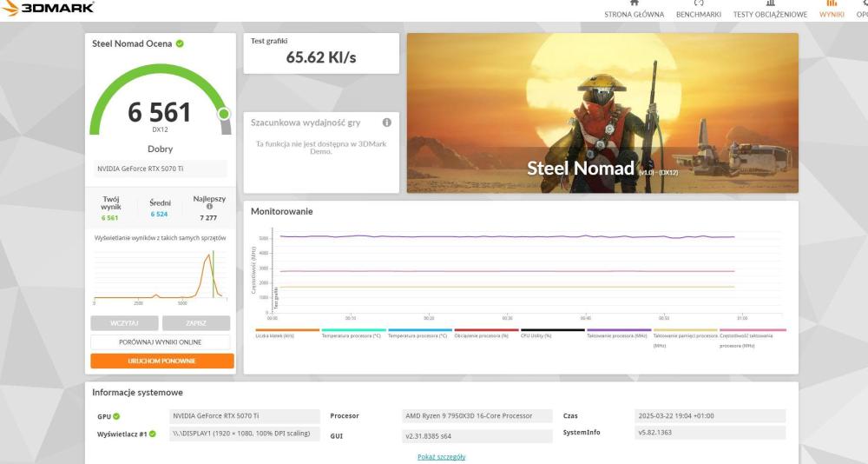Toggle the red Obciążenie procesora legend item
This screenshot has height=464, width=868.
pyautogui.click(x=486, y=333)
